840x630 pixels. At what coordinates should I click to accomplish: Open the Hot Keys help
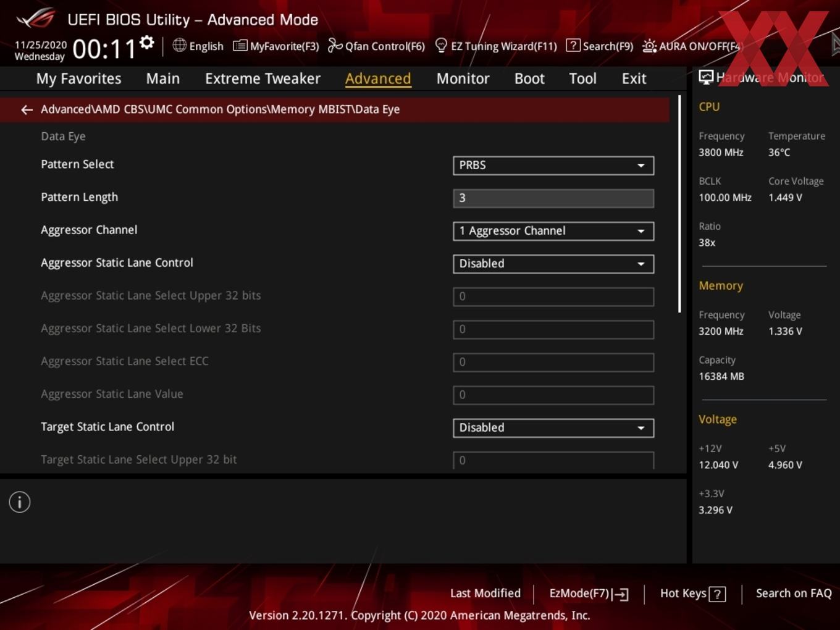(x=692, y=594)
